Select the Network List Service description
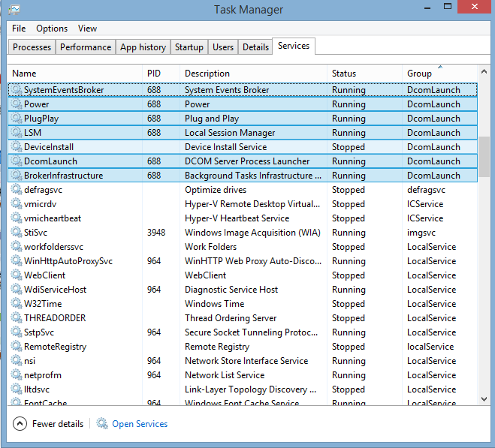 [x=225, y=374]
